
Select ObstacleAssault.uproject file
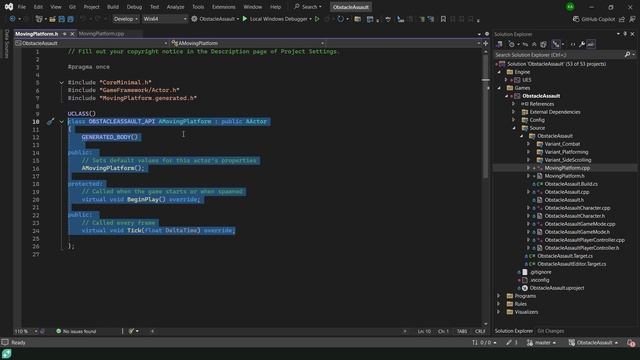pos(557,288)
